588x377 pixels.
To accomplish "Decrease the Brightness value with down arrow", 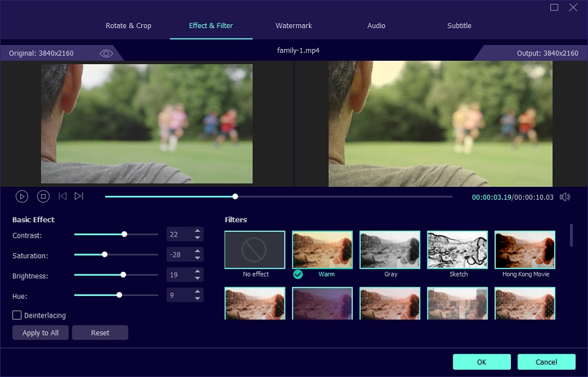I will (197, 278).
